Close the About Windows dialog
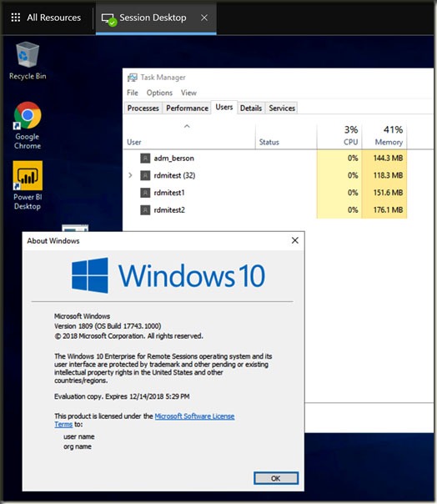Viewport: 437px width, 504px height. click(x=295, y=240)
